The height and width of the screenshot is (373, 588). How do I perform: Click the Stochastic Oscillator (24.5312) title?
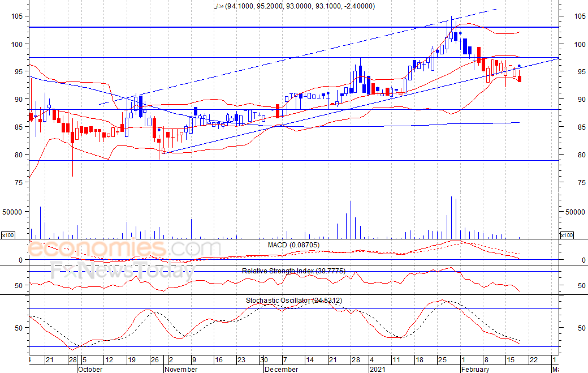click(294, 301)
